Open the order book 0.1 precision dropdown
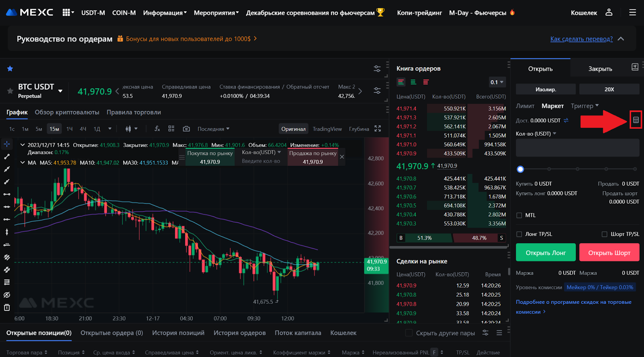 tap(497, 82)
